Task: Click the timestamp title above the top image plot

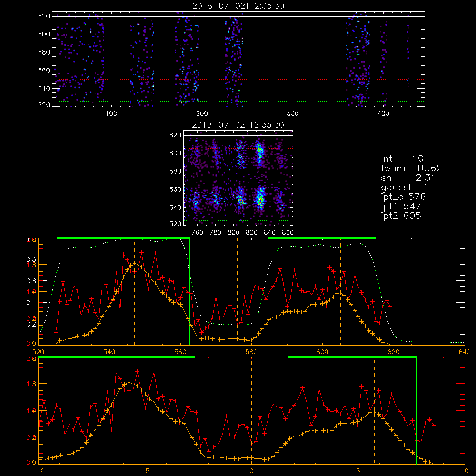Action: click(x=238, y=6)
